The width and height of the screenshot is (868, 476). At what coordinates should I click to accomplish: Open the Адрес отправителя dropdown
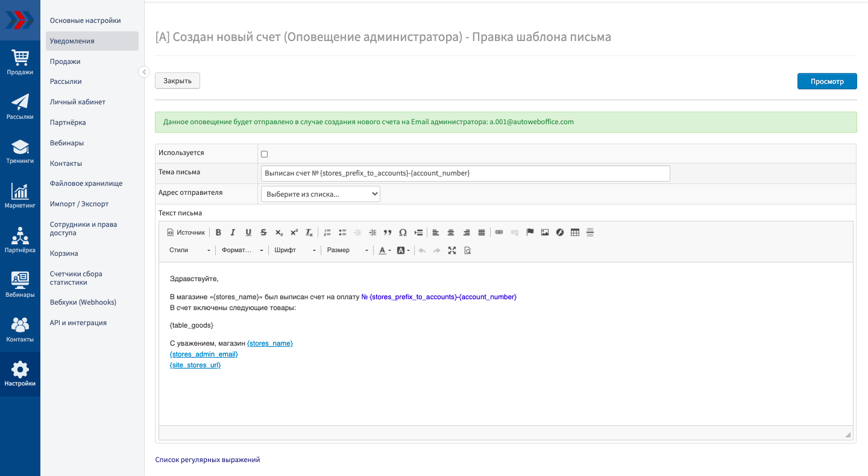(321, 194)
